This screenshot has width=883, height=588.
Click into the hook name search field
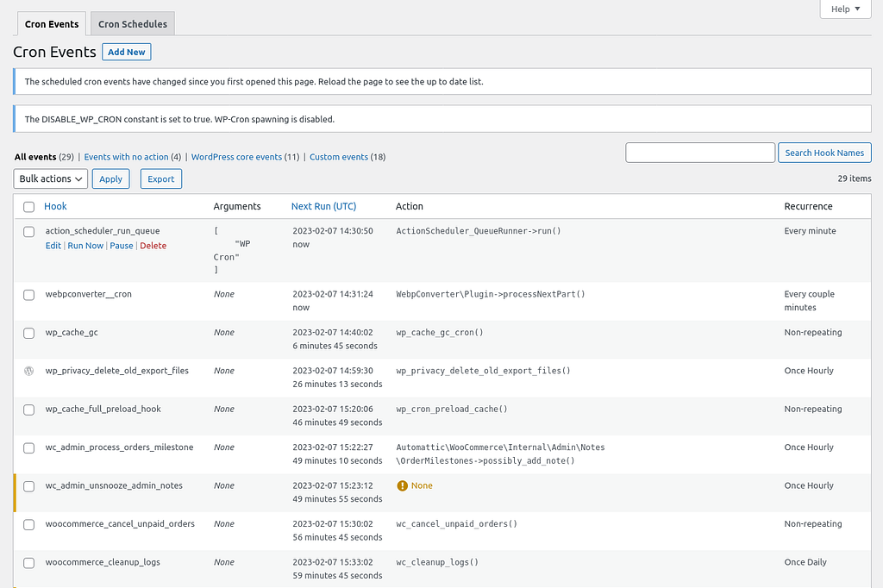click(700, 153)
